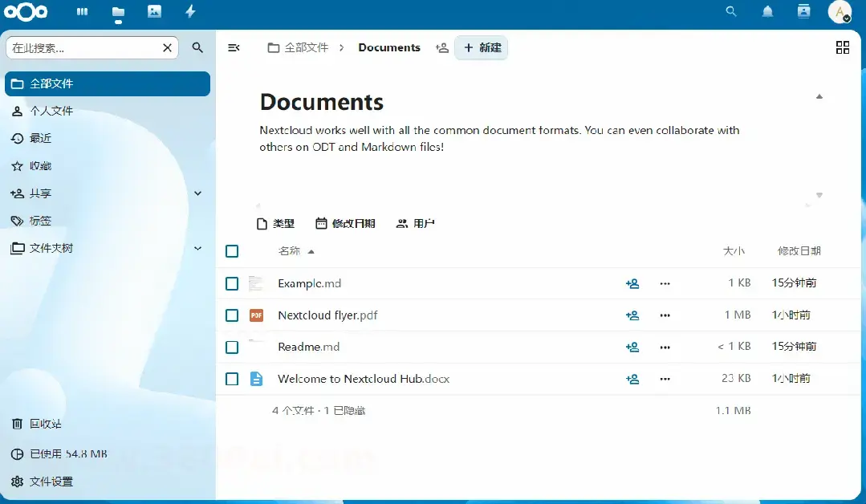The image size is (866, 504).
Task: Click share icon for Example.md
Action: point(632,283)
